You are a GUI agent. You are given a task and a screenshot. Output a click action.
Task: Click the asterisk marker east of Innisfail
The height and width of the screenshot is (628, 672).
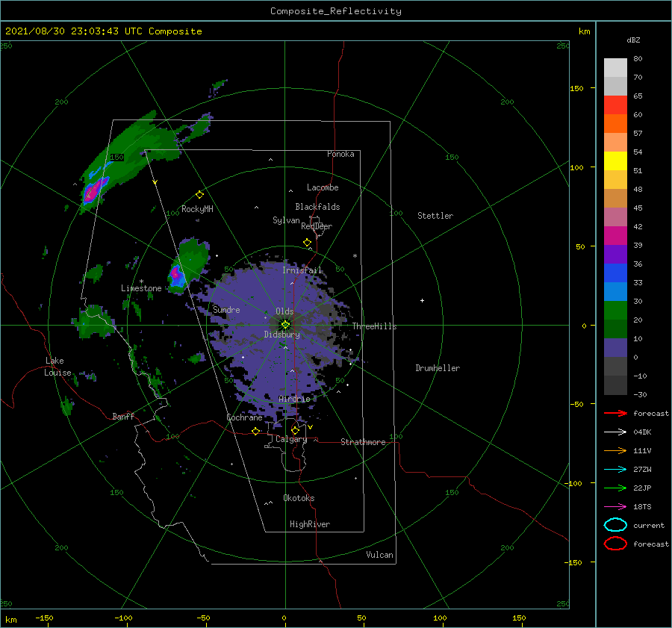point(355,256)
